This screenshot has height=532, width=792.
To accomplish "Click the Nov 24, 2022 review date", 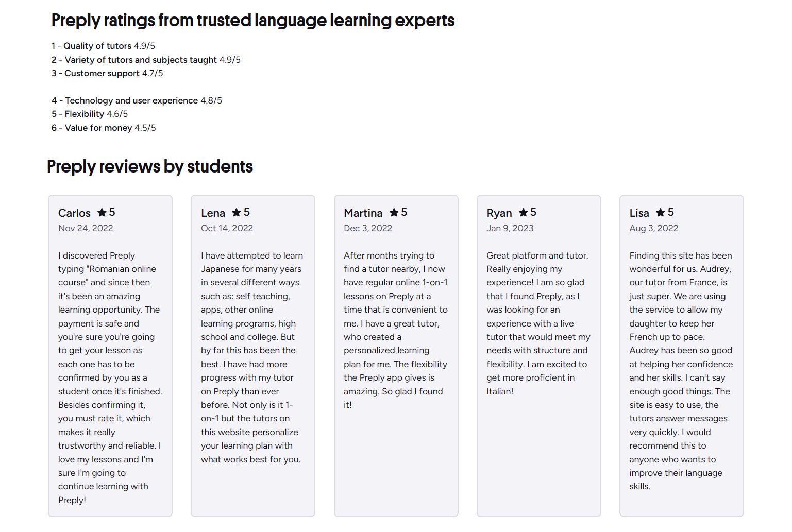I will pos(86,228).
